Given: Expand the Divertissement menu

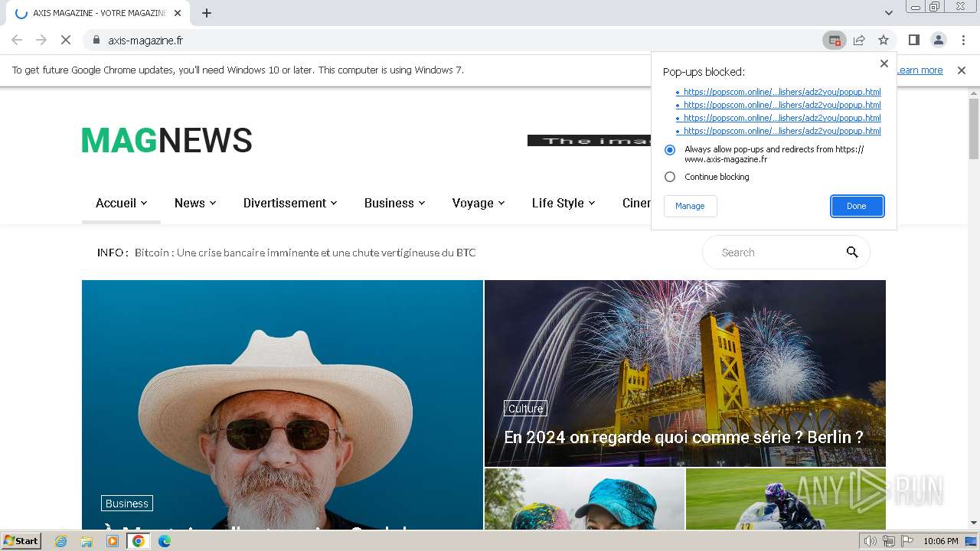Looking at the screenshot, I should point(290,203).
